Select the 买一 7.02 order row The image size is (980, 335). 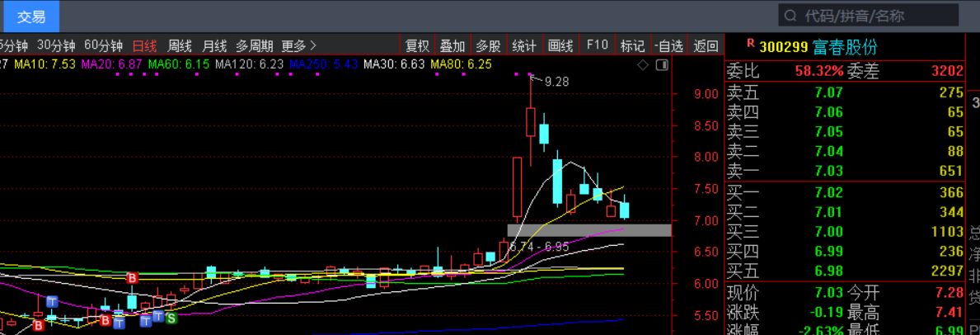[x=845, y=193]
